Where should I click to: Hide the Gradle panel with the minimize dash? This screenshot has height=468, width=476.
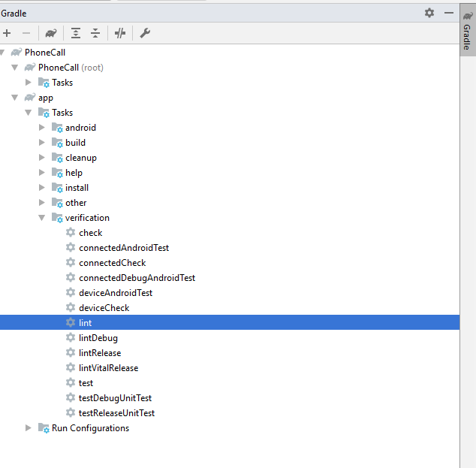[449, 13]
